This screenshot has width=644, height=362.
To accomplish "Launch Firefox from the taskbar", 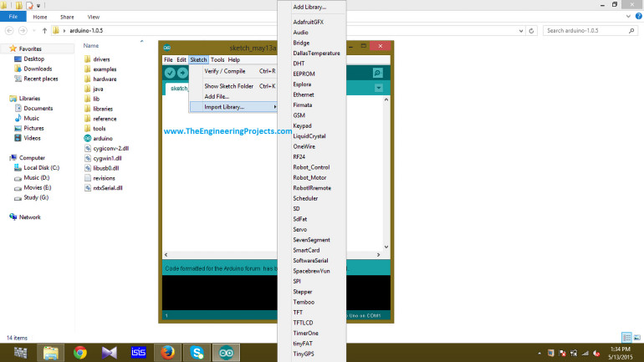I will (167, 352).
